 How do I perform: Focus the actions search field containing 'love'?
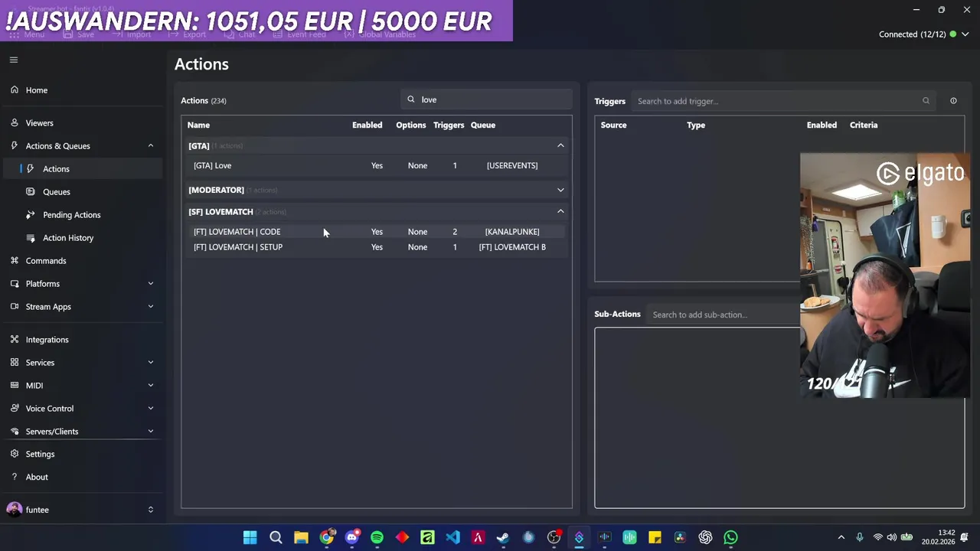click(486, 99)
